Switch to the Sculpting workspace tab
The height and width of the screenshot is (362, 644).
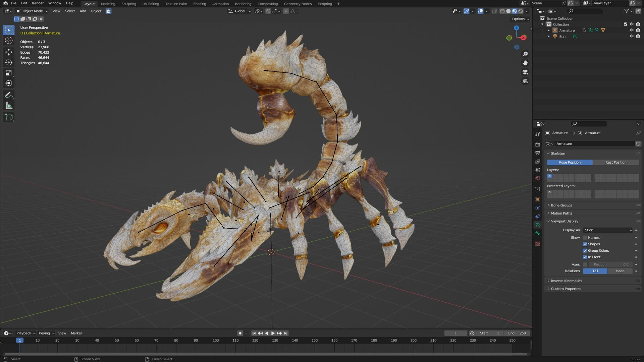pyautogui.click(x=128, y=4)
